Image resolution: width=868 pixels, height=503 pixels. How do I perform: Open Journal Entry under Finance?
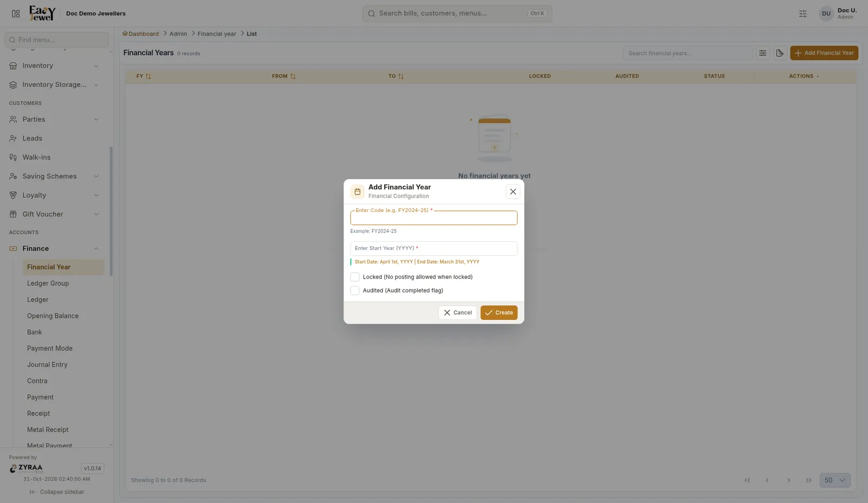(63, 365)
